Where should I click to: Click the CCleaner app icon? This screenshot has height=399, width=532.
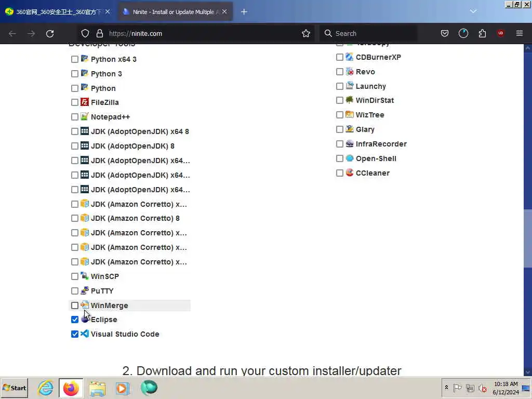(350, 172)
